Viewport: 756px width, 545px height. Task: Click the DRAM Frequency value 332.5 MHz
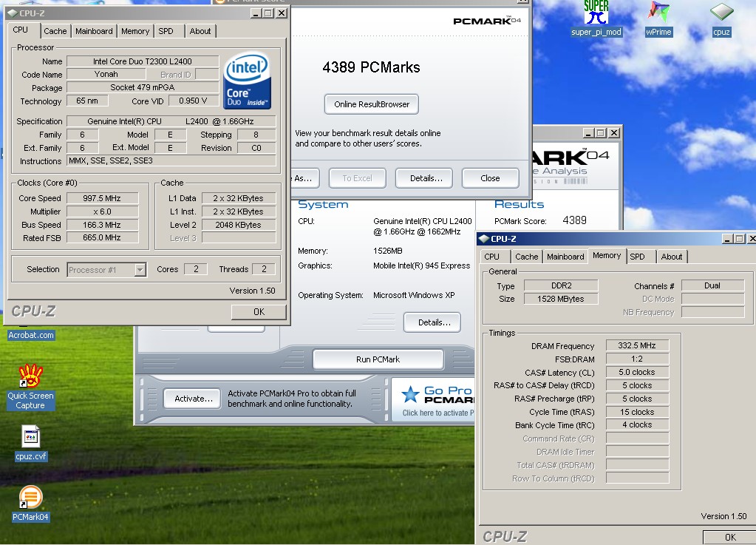click(637, 345)
